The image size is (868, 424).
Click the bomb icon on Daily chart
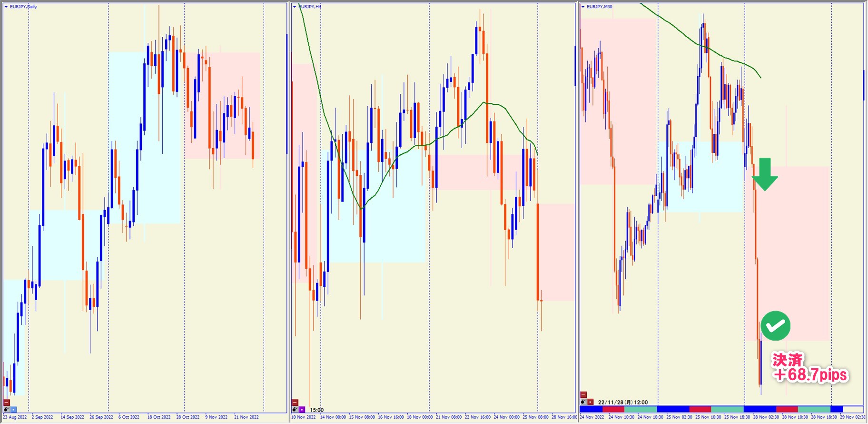coord(7,409)
